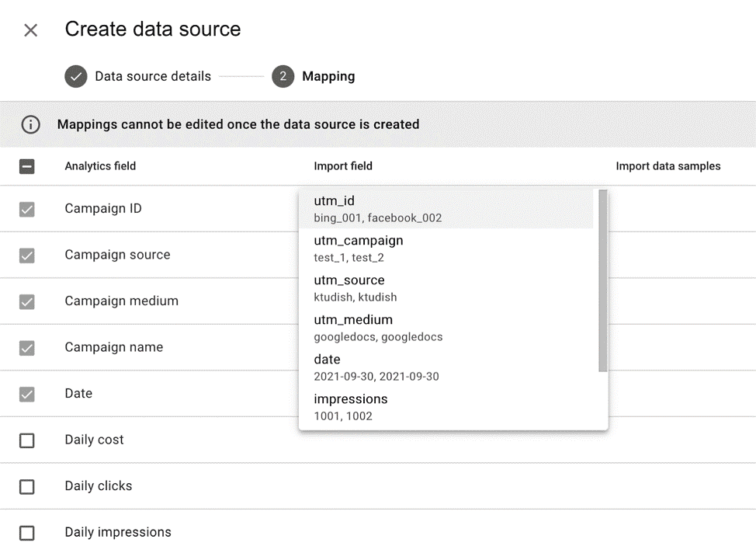Go to the Data source details step

click(152, 76)
